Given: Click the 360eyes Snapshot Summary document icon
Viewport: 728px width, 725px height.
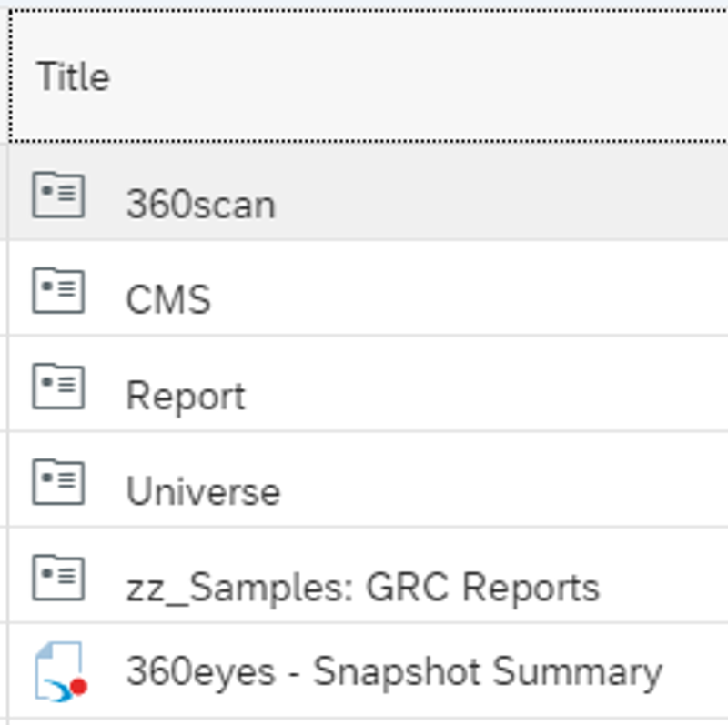Looking at the screenshot, I should [60, 673].
